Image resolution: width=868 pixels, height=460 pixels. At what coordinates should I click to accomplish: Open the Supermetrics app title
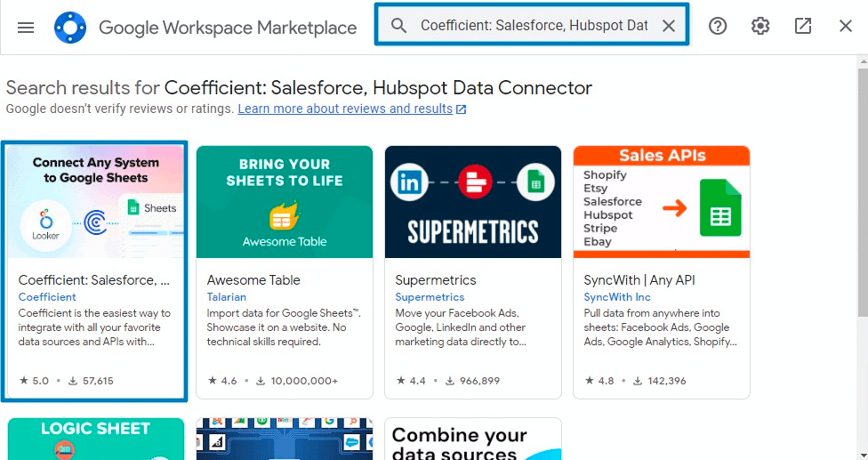point(436,280)
